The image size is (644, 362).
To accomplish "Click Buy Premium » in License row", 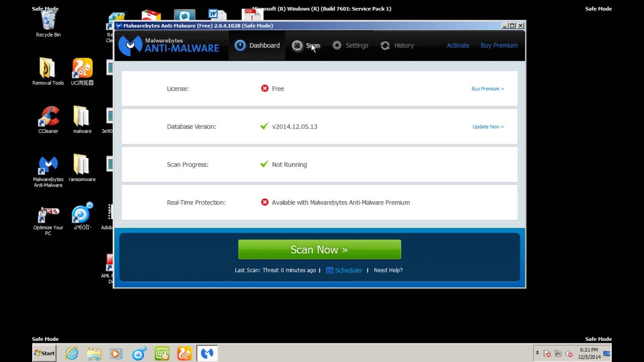I will [488, 88].
